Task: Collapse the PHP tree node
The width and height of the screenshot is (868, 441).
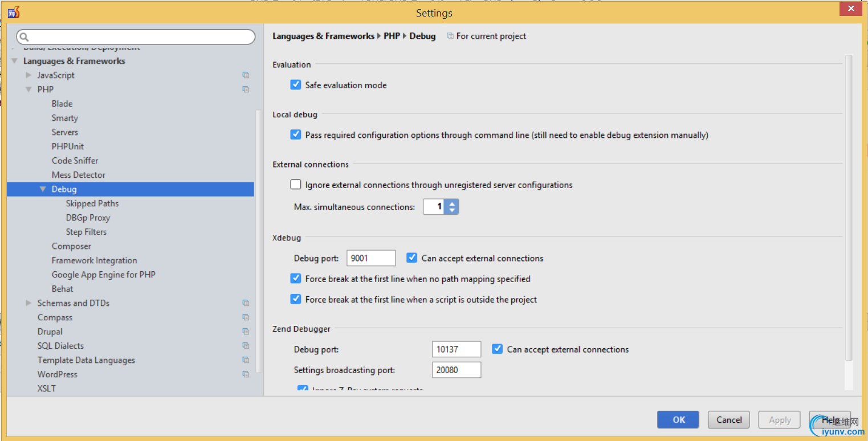Action: [28, 89]
